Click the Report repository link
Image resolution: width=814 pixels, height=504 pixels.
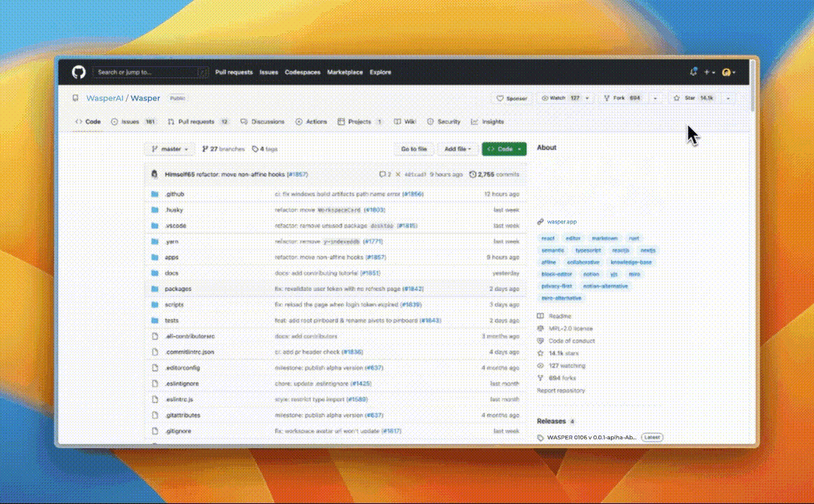(x=561, y=390)
